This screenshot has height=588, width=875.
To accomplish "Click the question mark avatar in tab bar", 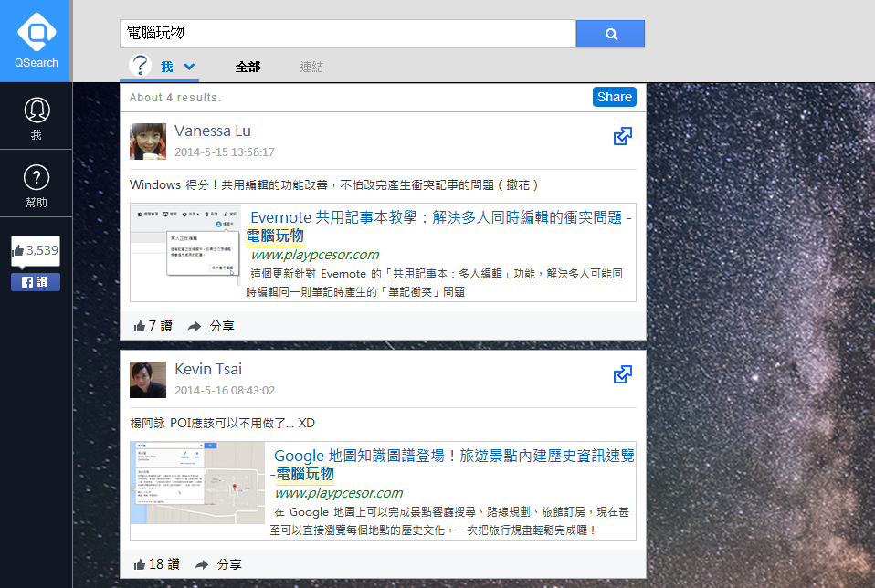I will [140, 66].
